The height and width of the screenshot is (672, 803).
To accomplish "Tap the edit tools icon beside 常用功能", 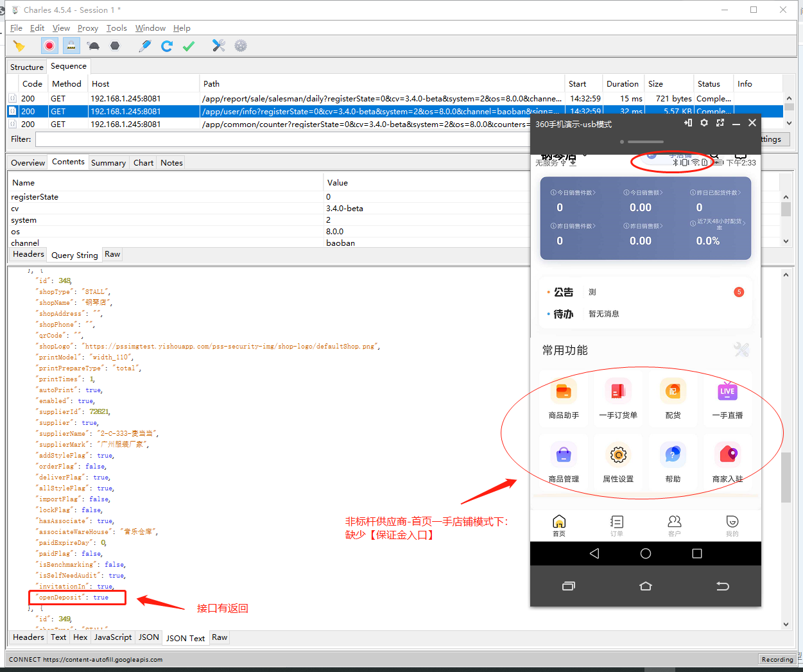I will [741, 350].
